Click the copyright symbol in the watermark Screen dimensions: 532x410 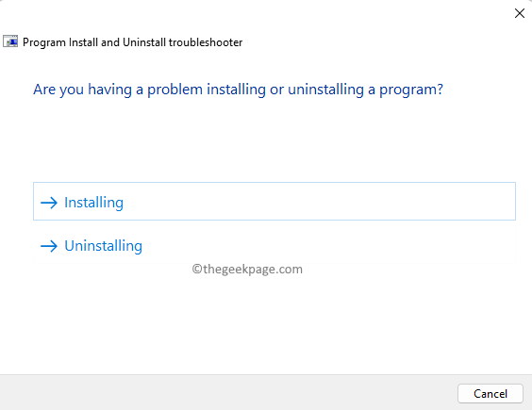[x=197, y=269]
